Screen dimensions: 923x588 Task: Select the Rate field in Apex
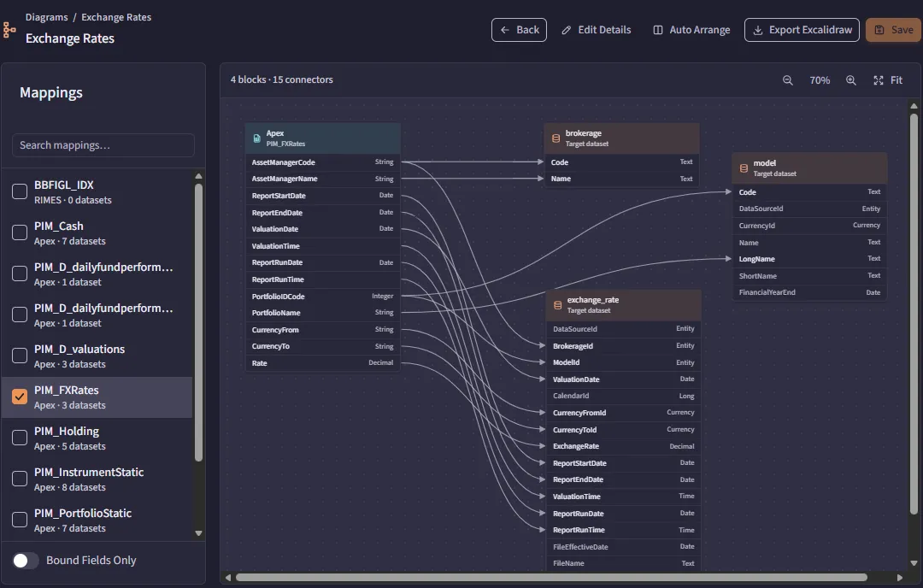[322, 363]
